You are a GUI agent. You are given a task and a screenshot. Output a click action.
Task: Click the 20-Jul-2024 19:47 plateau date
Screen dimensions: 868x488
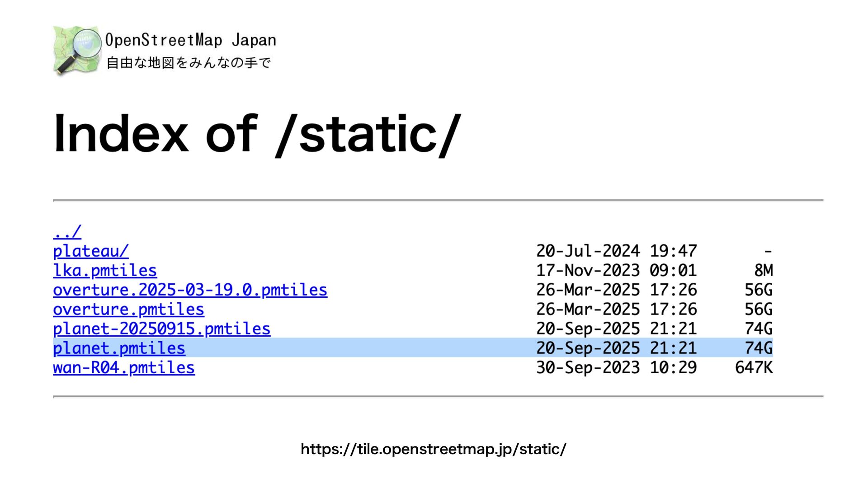[616, 251]
